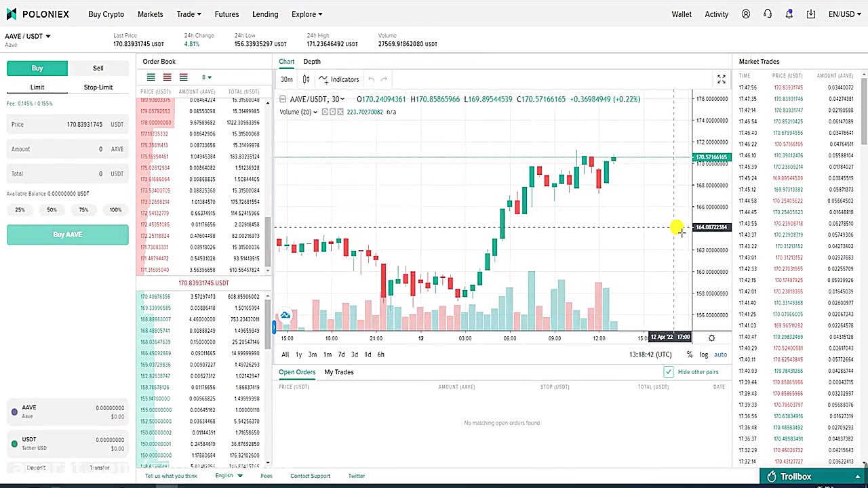Set chart range to 7d

coord(341,354)
